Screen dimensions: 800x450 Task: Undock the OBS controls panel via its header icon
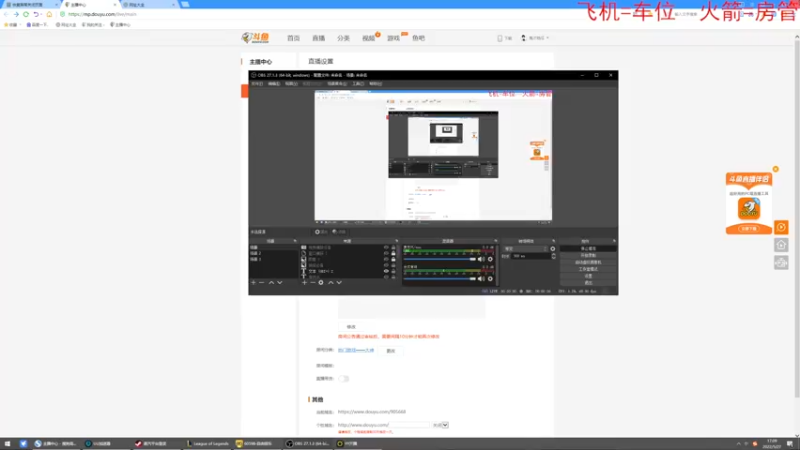coord(614,241)
